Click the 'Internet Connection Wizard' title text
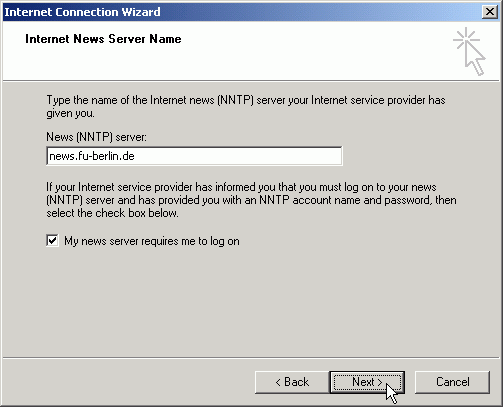Screen dimensions: 503x407 coord(82,12)
